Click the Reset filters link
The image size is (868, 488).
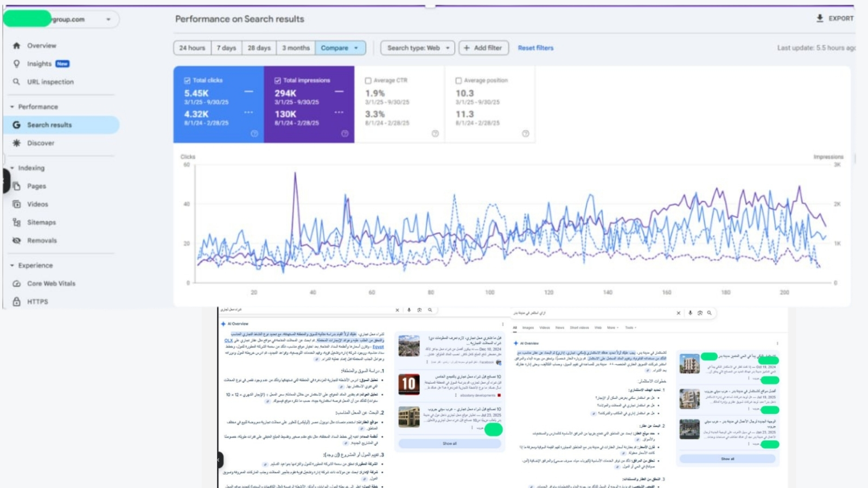tap(535, 48)
